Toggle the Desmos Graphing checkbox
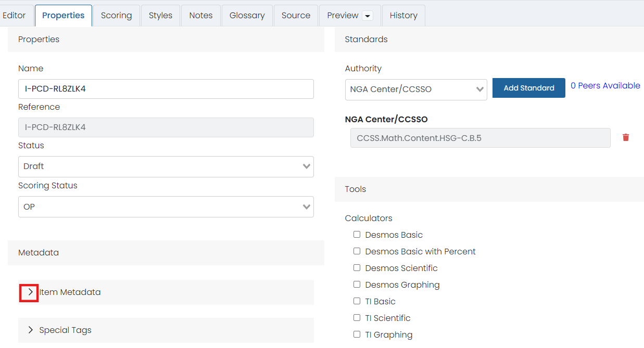 (x=357, y=285)
